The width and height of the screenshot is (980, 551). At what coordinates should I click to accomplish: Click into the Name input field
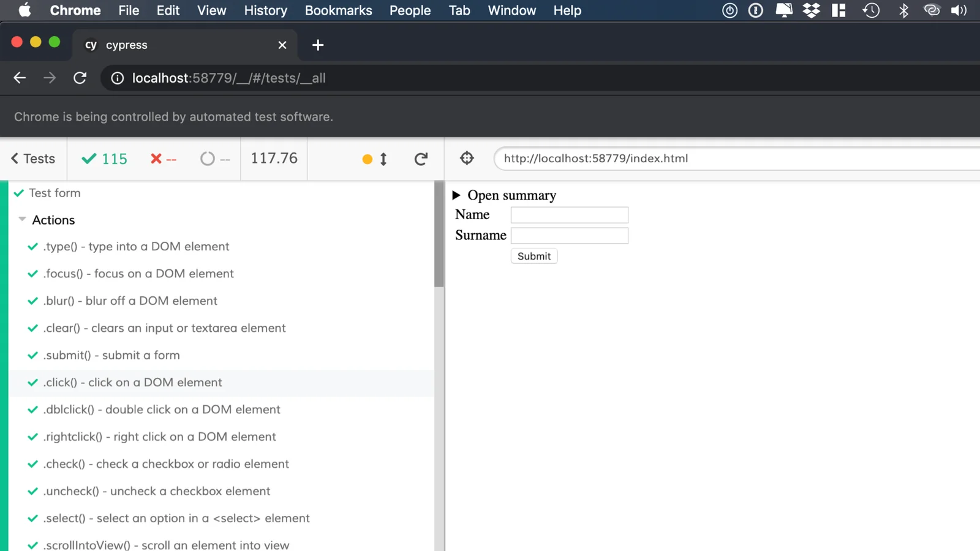[x=569, y=215]
